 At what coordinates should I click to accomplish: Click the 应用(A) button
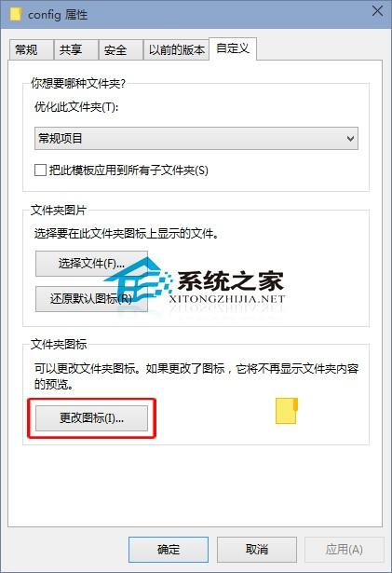(345, 550)
